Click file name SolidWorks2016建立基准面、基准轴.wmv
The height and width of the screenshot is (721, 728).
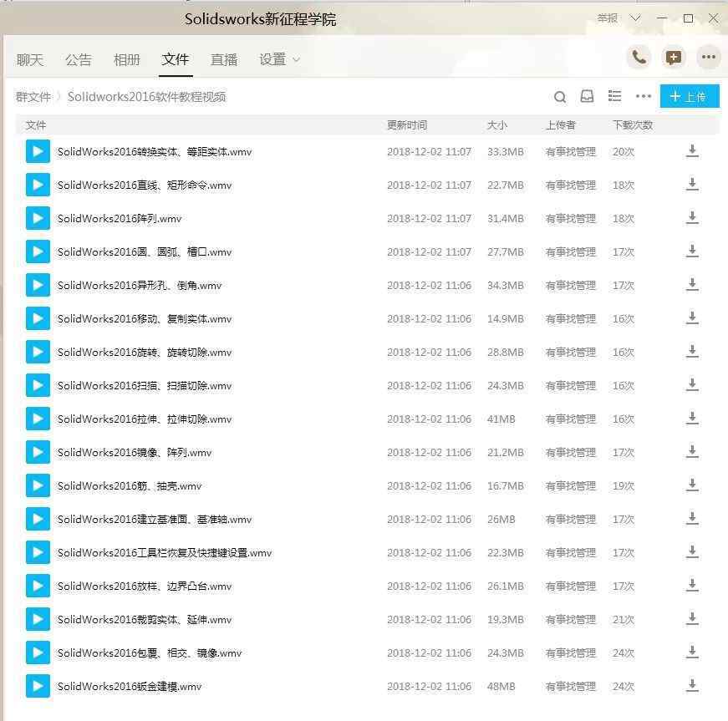[155, 519]
